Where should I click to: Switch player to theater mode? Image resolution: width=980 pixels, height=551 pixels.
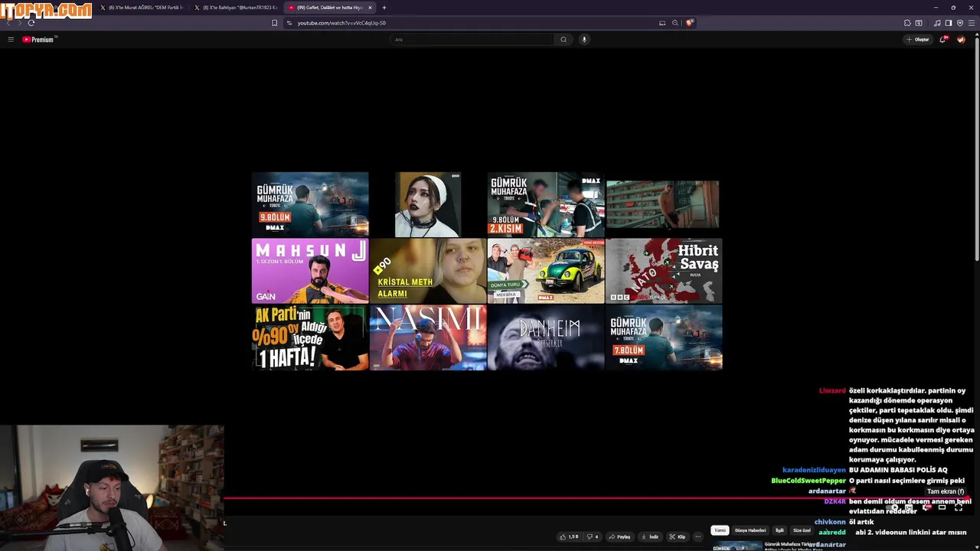(942, 507)
